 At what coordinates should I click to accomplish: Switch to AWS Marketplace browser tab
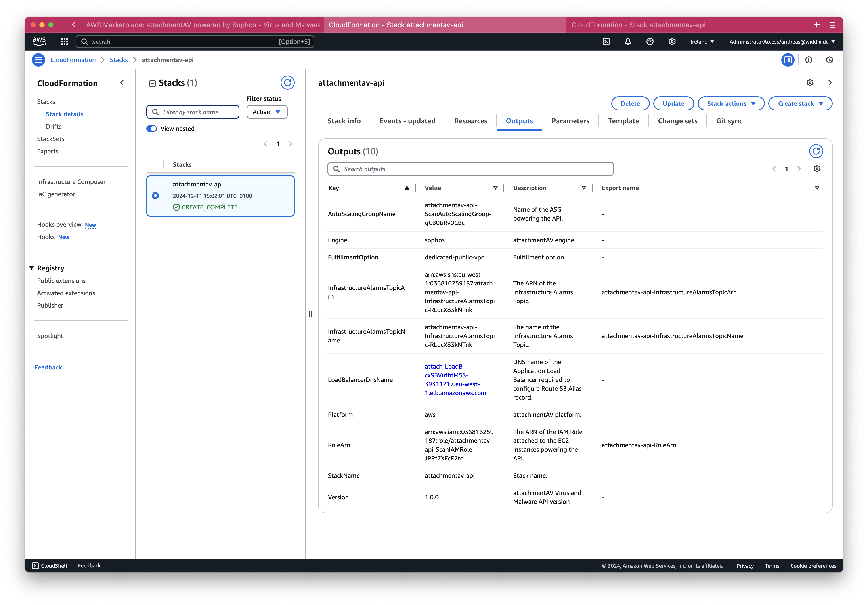(x=203, y=25)
